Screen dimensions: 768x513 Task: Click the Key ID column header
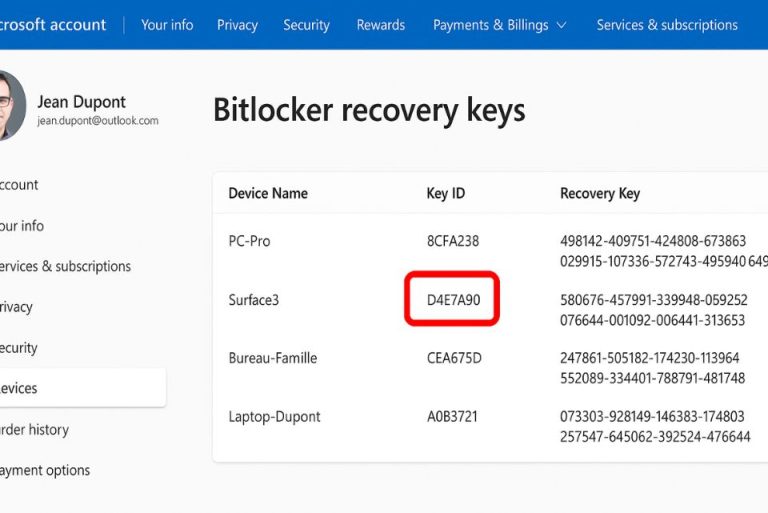point(446,193)
